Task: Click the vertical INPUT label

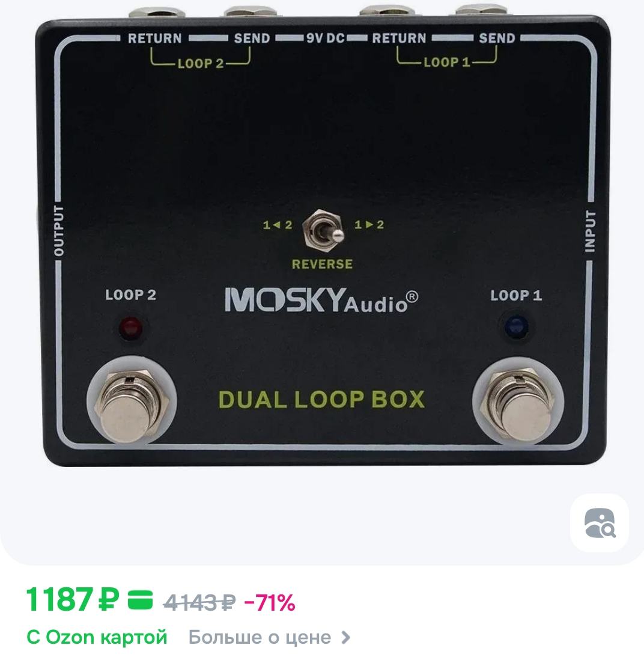Action: (590, 231)
